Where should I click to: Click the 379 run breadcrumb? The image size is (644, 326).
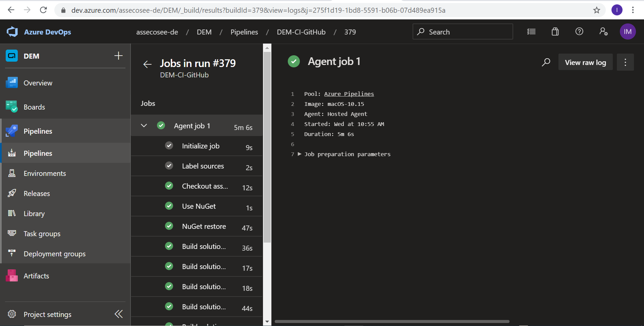pos(350,32)
